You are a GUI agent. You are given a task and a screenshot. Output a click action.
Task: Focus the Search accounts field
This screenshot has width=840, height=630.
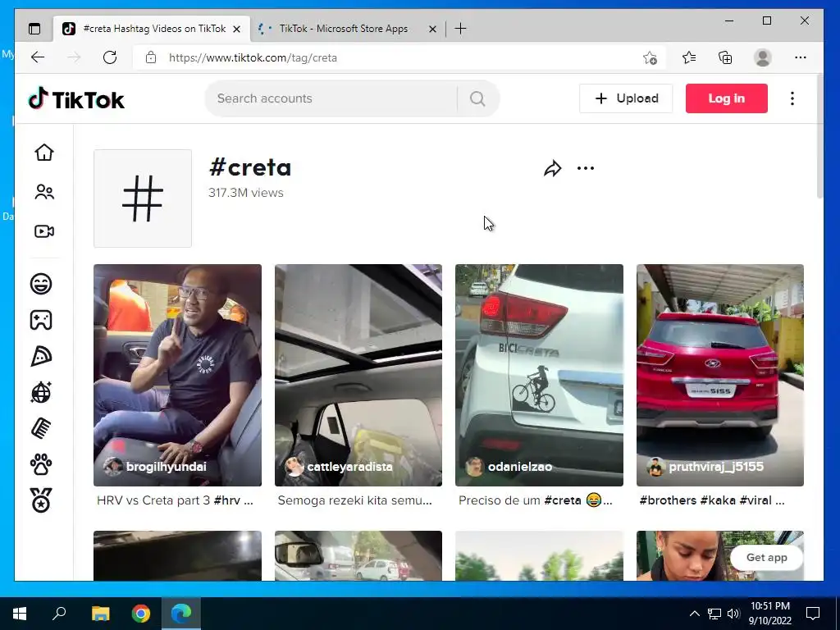pos(331,98)
